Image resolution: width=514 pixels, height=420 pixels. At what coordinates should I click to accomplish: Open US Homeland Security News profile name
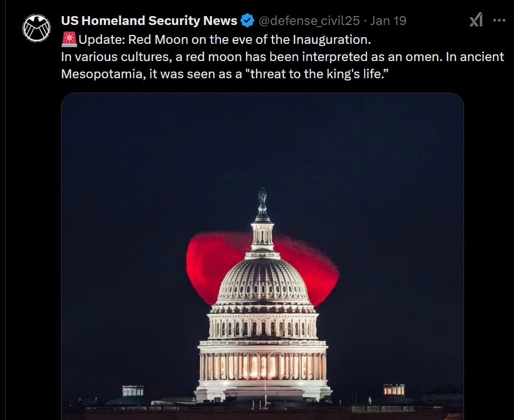coord(149,21)
